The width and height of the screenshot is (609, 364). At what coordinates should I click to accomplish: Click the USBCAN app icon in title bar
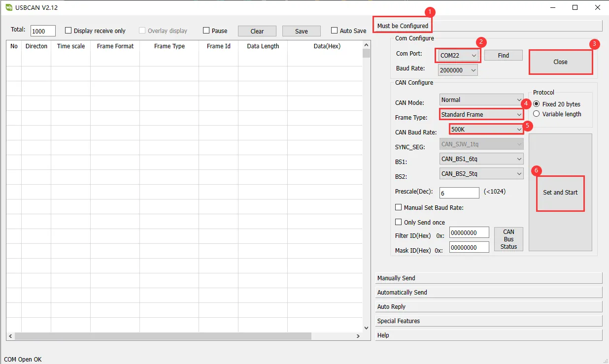click(8, 7)
